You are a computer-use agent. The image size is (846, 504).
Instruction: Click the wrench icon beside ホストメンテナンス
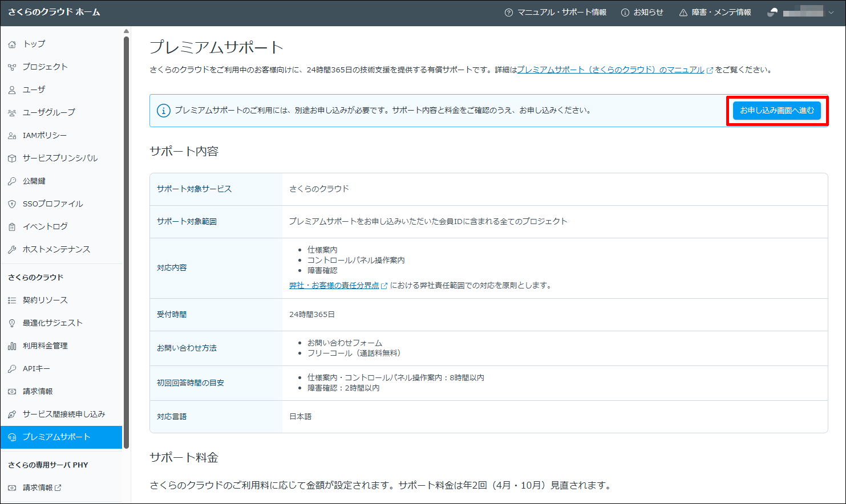12,250
